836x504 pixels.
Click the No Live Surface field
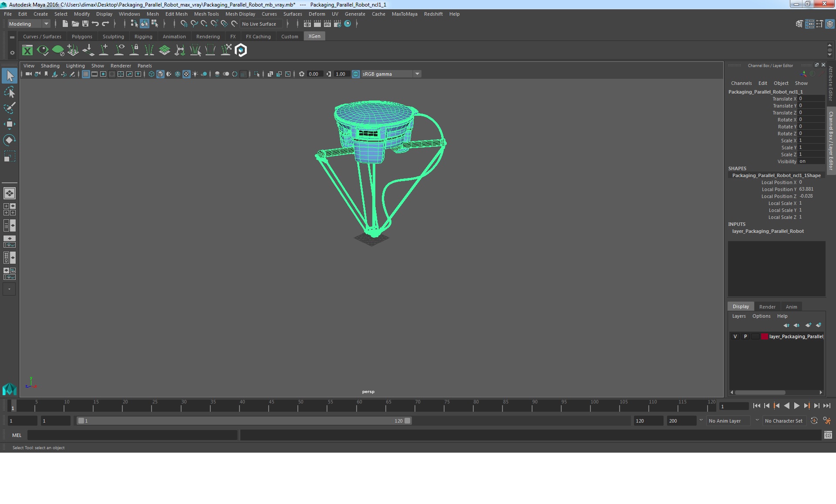pos(260,24)
